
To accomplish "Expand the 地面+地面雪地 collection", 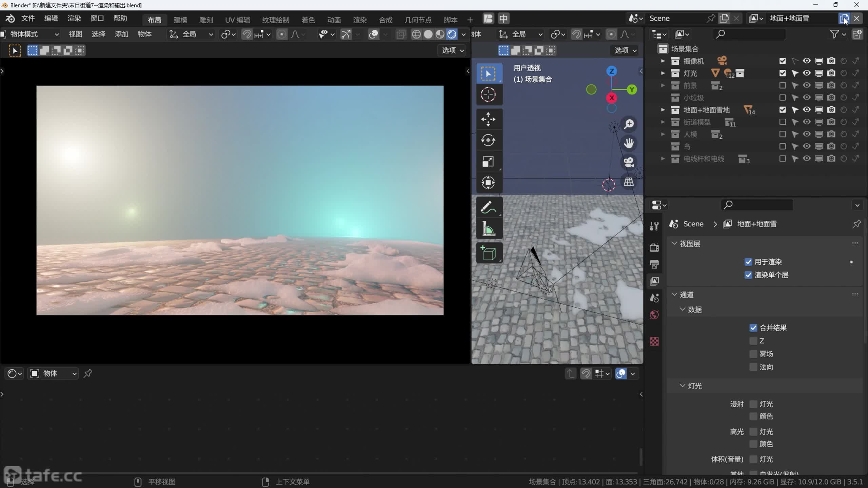I will (x=663, y=110).
